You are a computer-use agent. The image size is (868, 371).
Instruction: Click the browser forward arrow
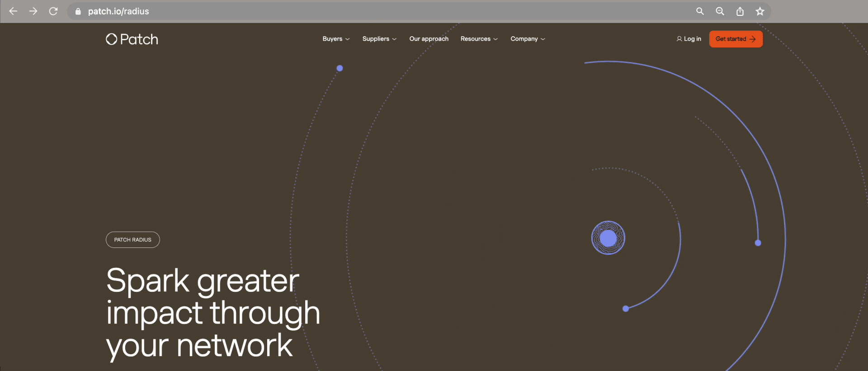[x=33, y=11]
